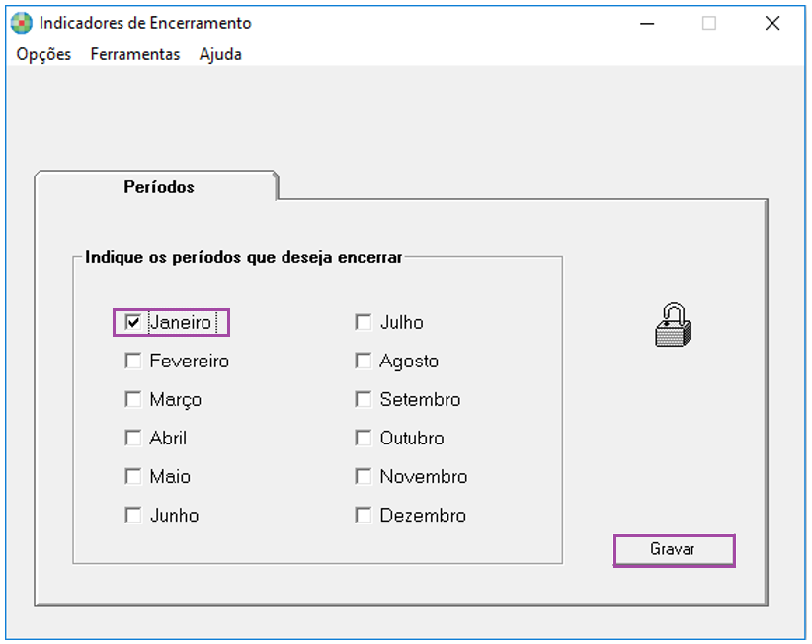Tick the Outubro checkbox
The image size is (812, 644).
[x=364, y=438]
